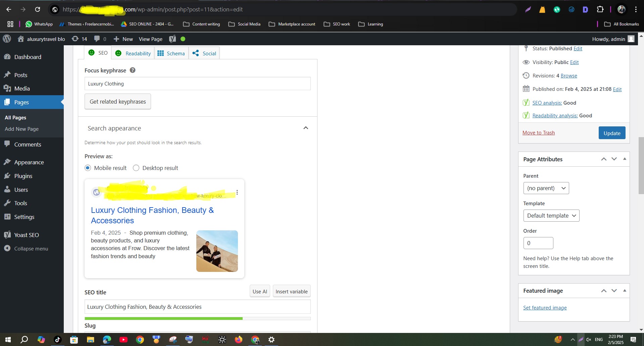
Task: Browse page revisions link
Action: (x=569, y=76)
